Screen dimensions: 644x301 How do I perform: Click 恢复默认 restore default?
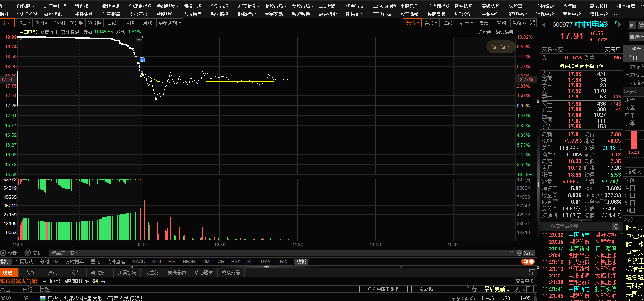coord(24,262)
